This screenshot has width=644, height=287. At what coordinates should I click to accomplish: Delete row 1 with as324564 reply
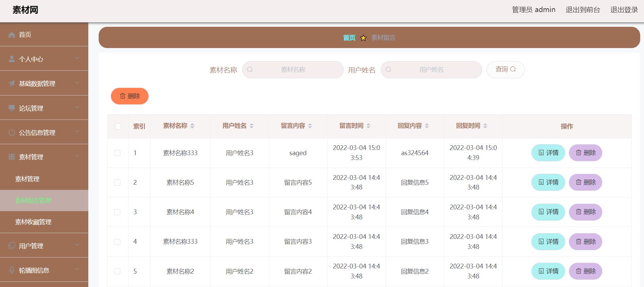click(586, 153)
